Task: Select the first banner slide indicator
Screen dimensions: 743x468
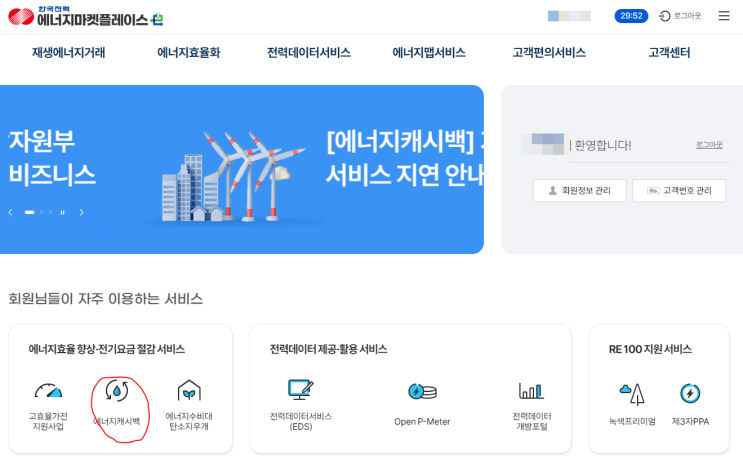Action: point(29,212)
